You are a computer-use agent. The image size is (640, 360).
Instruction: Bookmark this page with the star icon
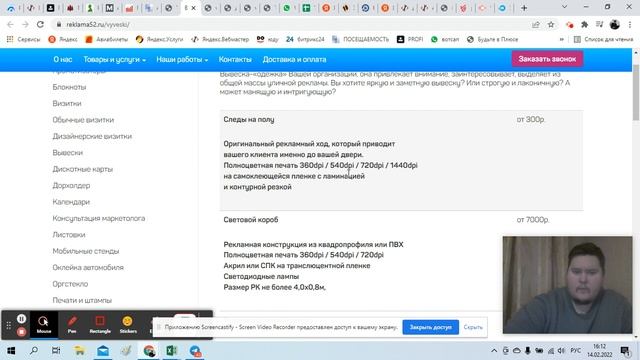coord(551,25)
